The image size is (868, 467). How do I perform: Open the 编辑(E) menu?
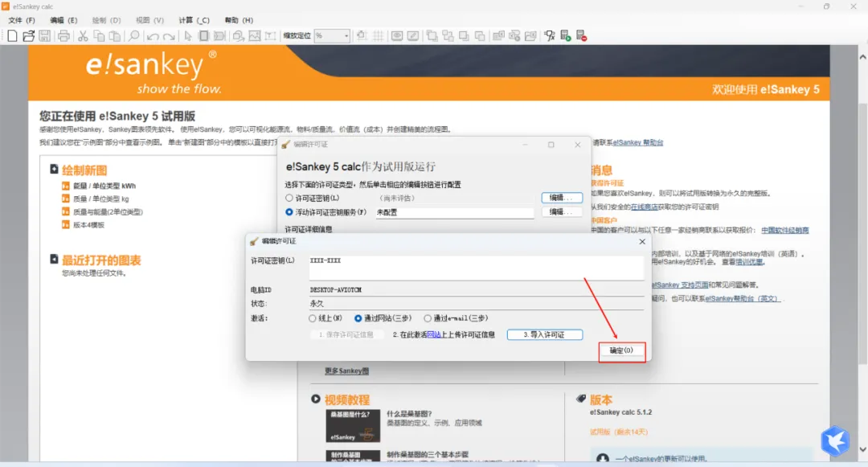[63, 20]
